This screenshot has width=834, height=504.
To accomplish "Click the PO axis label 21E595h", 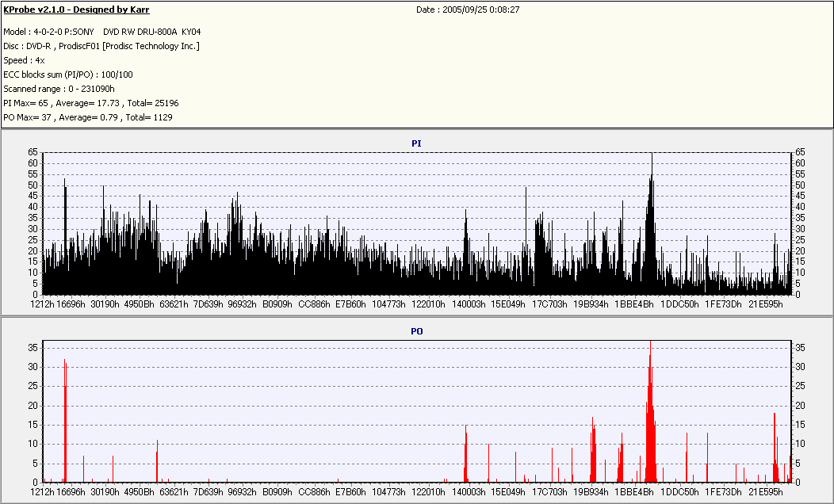I will coord(766,492).
